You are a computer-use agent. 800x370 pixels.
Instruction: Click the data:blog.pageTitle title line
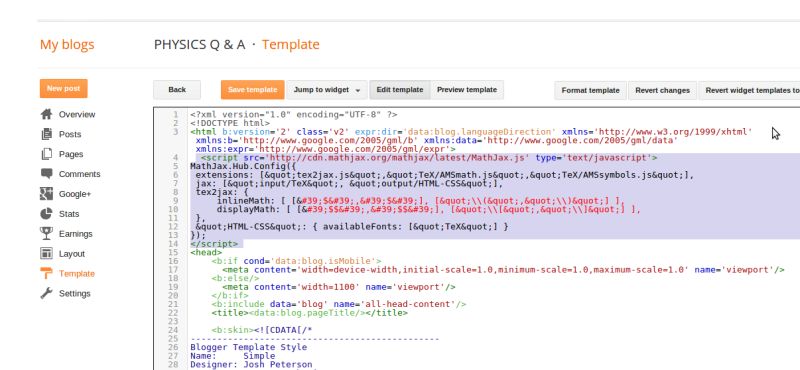[310, 312]
